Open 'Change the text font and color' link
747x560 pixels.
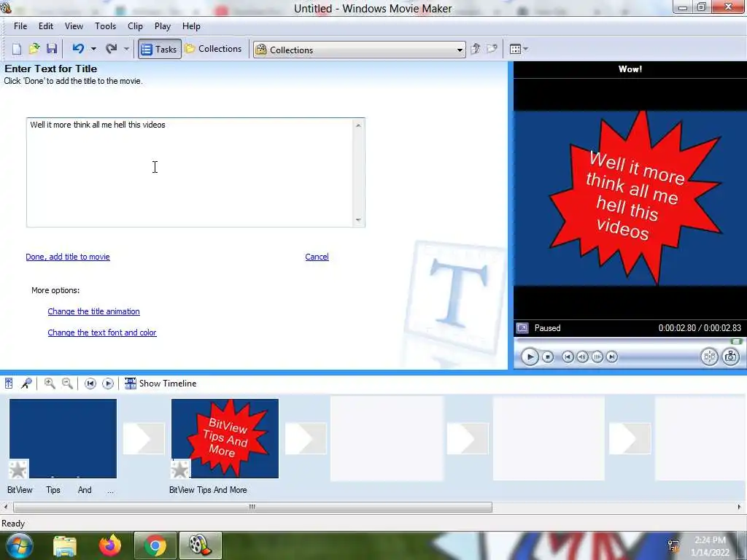click(x=102, y=332)
